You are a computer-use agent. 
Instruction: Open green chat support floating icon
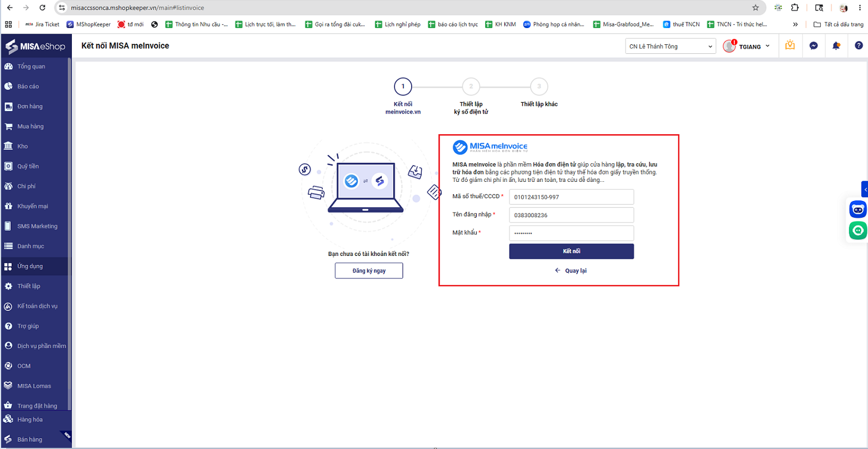(x=858, y=230)
